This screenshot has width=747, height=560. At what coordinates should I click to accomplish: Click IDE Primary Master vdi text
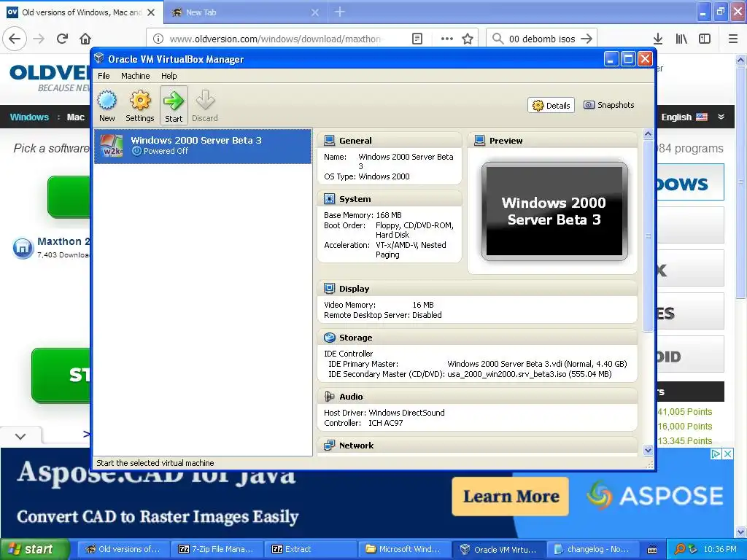(x=537, y=364)
